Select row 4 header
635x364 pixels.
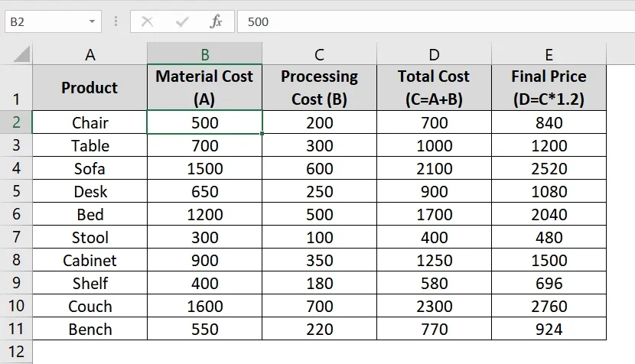[x=16, y=168]
